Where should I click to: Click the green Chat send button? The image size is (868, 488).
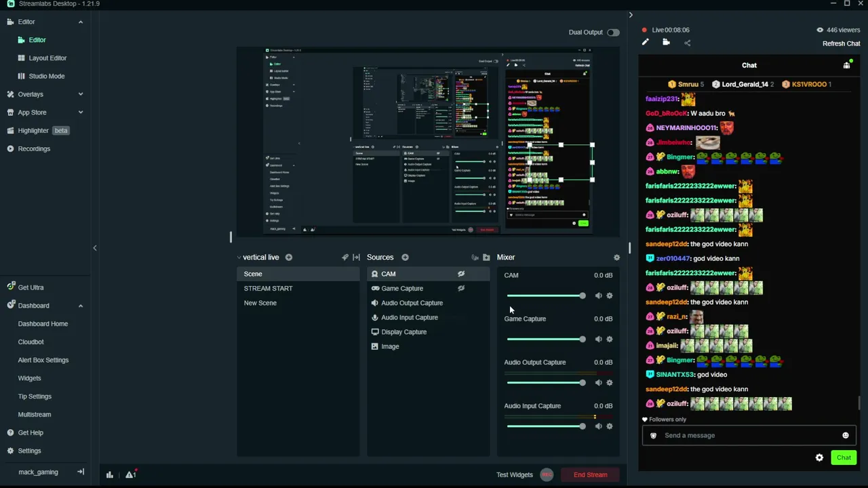tap(844, 457)
